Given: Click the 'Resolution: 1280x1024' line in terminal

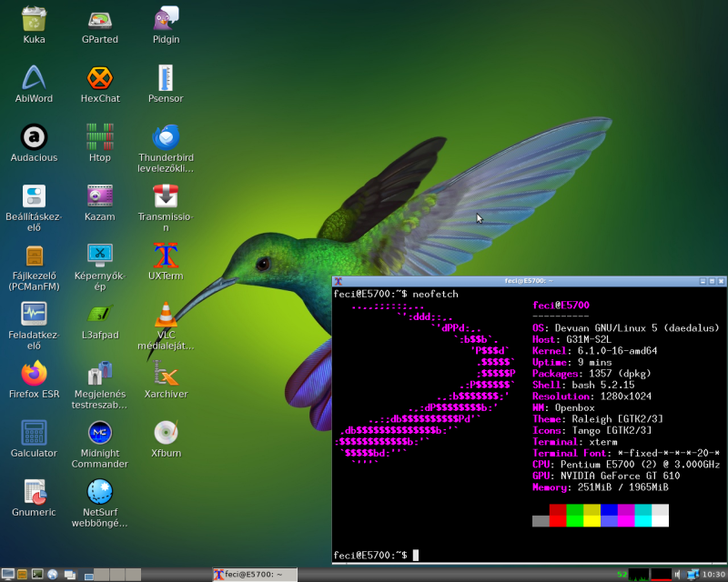Looking at the screenshot, I should click(x=591, y=396).
